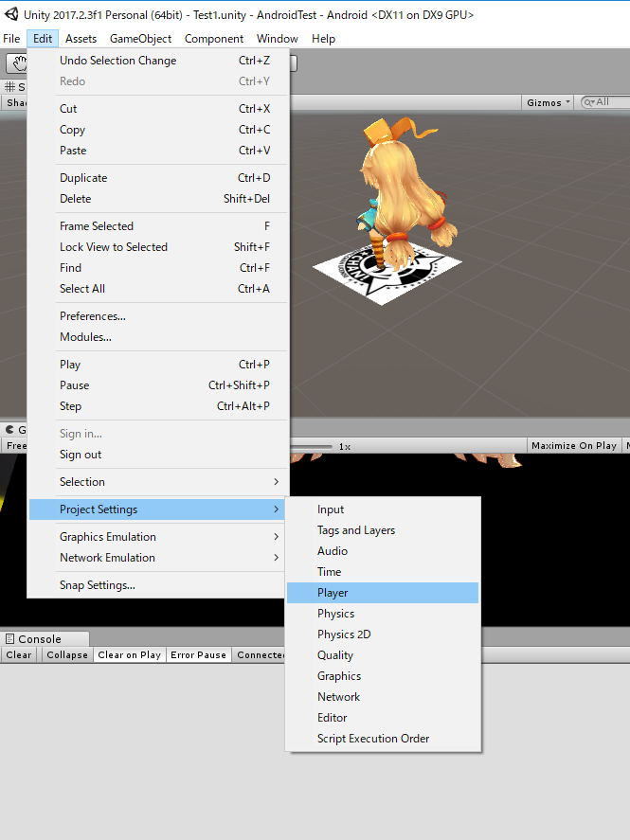Open the Gizmos dropdown in Scene view
Screen dimensions: 630x840
point(548,102)
